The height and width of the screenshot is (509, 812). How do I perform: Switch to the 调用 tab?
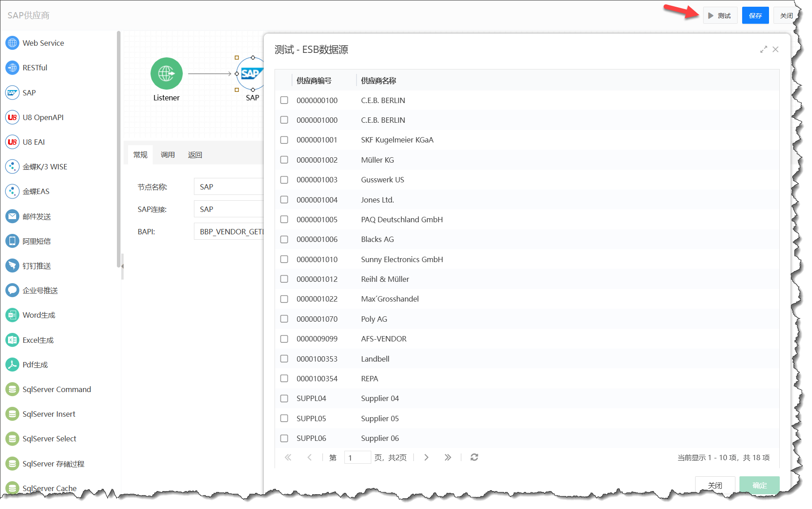pyautogui.click(x=168, y=155)
